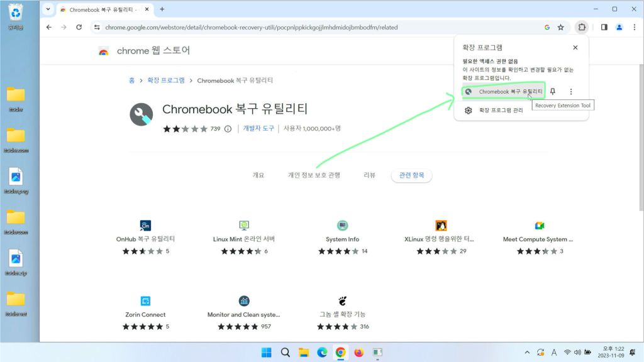This screenshot has width=644, height=362.
Task: Open 확장 프로그램 breadcrumb link
Action: tap(166, 80)
